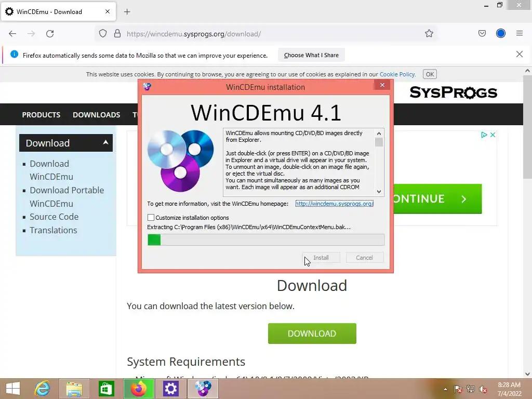
Task: Open the Firefox hamburger menu
Action: (x=520, y=33)
